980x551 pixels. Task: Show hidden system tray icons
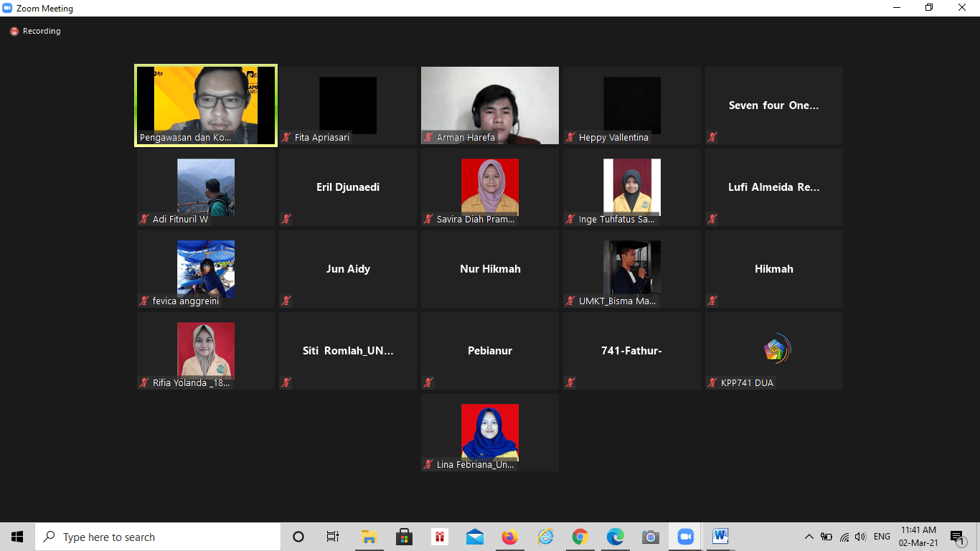click(809, 537)
